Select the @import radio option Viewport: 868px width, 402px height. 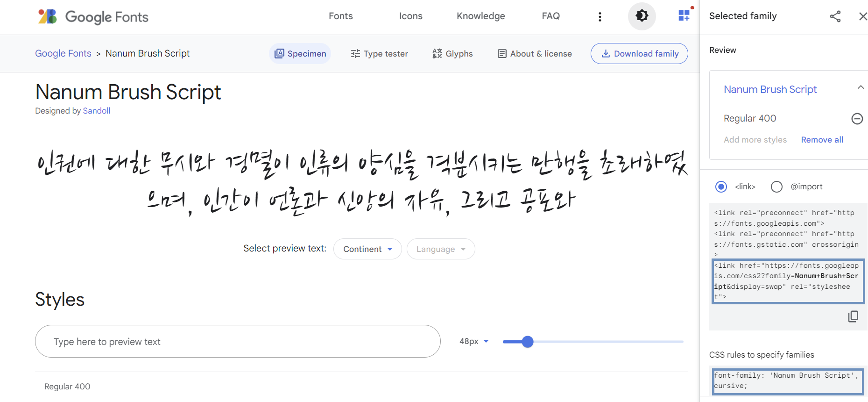click(x=776, y=187)
